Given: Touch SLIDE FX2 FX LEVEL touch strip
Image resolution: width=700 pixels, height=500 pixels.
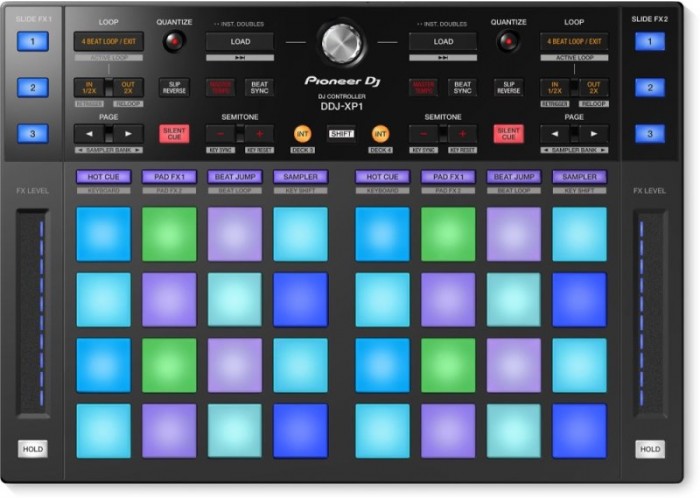Looking at the screenshot, I should click(x=650, y=313).
